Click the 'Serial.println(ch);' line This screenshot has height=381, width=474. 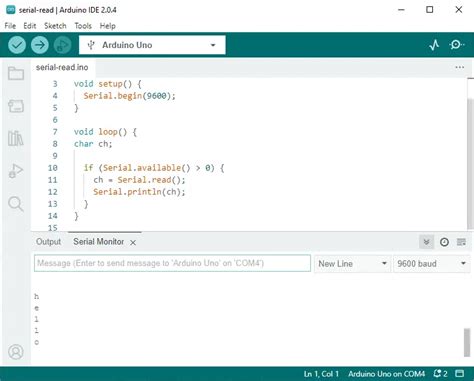(x=139, y=192)
